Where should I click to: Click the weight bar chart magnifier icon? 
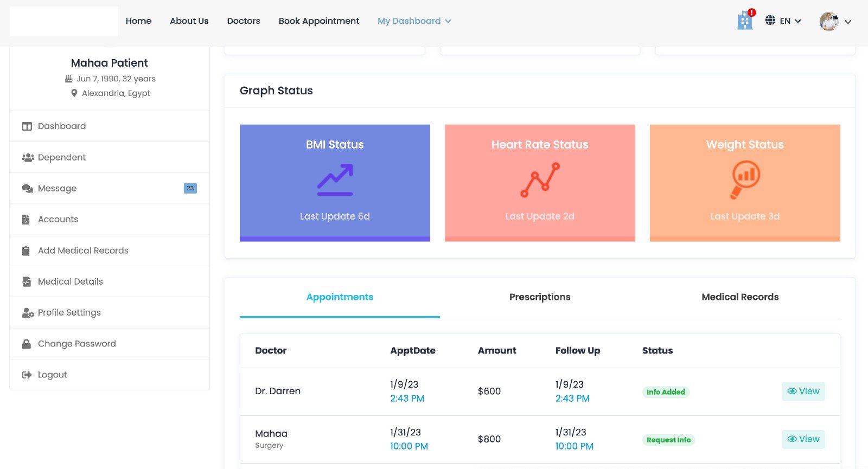[745, 179]
